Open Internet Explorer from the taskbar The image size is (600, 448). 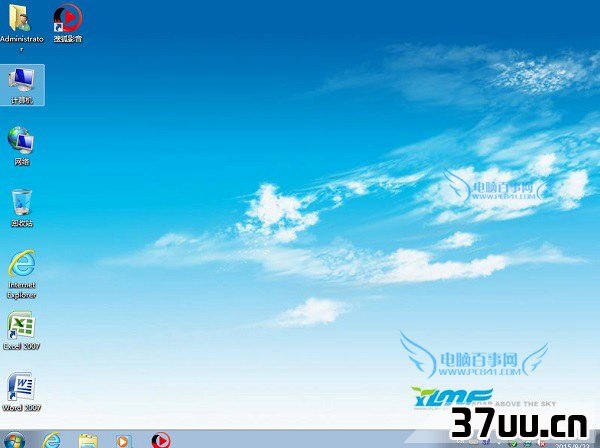click(52, 441)
